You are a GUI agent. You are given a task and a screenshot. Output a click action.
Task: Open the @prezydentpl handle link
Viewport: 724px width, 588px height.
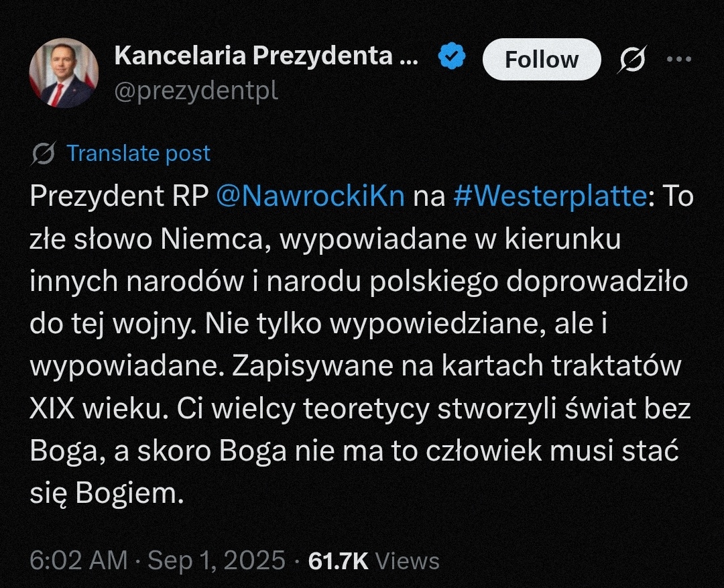196,90
